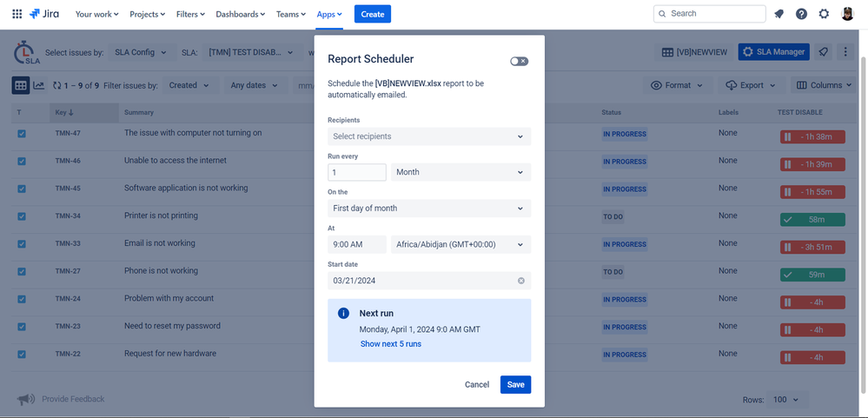Open the app switcher grid icon
The width and height of the screenshot is (868, 418).
coord(17,14)
